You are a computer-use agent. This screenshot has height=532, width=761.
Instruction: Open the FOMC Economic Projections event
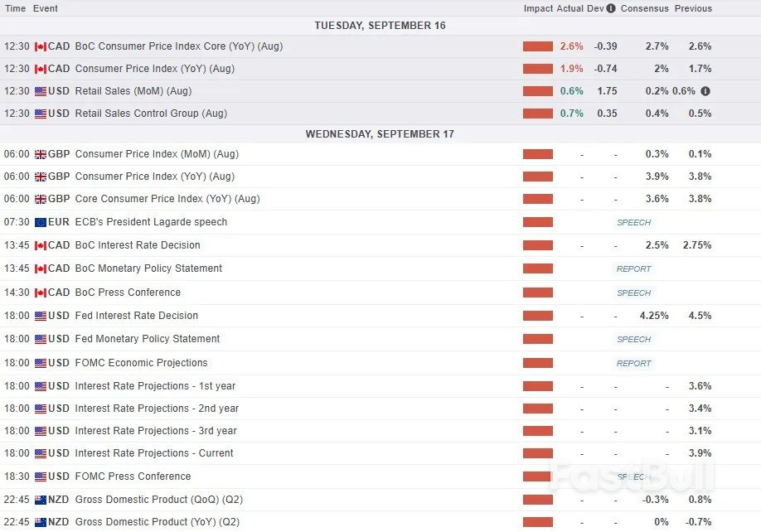pyautogui.click(x=141, y=363)
